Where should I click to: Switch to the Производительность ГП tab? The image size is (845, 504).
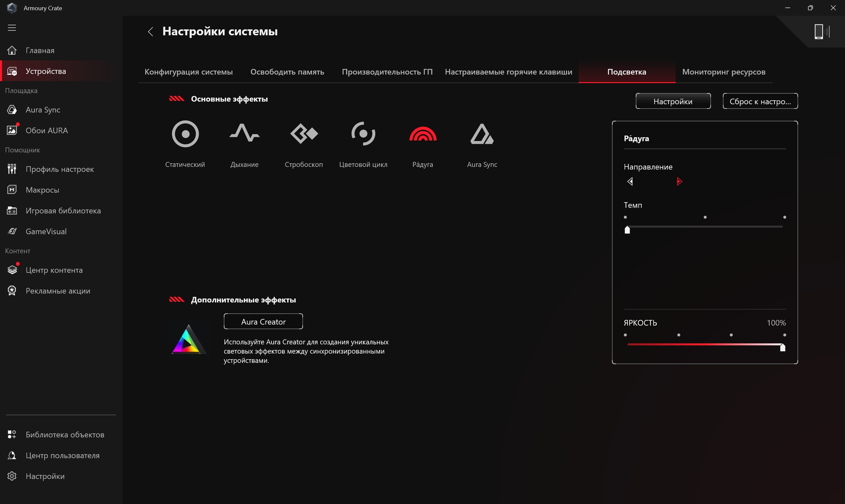(387, 72)
